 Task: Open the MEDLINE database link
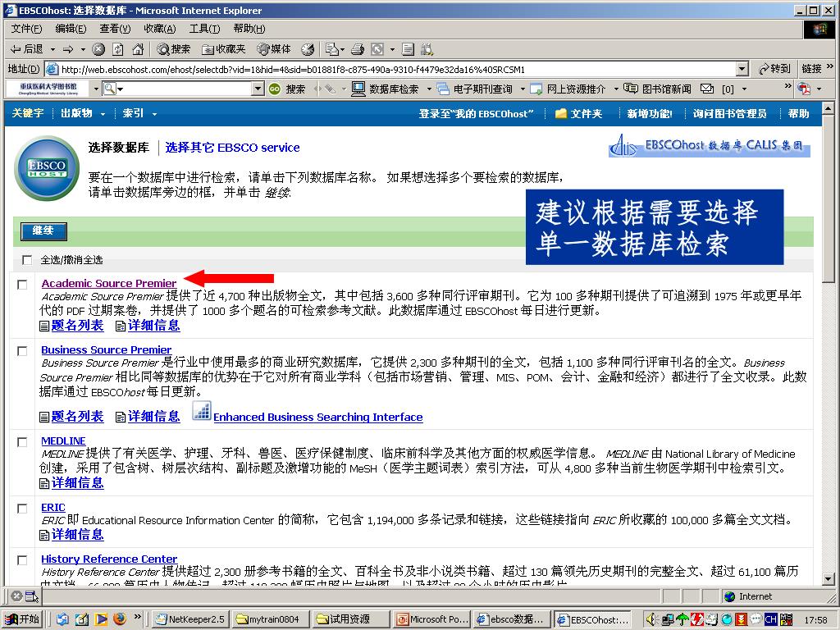point(63,441)
